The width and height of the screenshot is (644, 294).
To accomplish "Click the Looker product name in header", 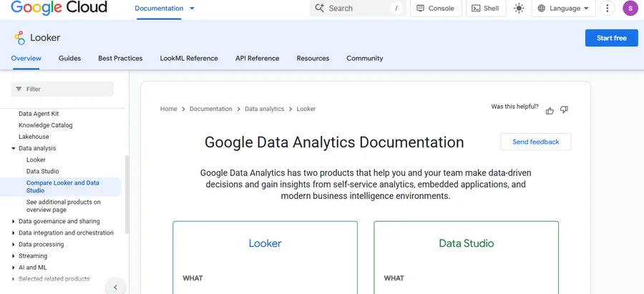I will coord(45,38).
